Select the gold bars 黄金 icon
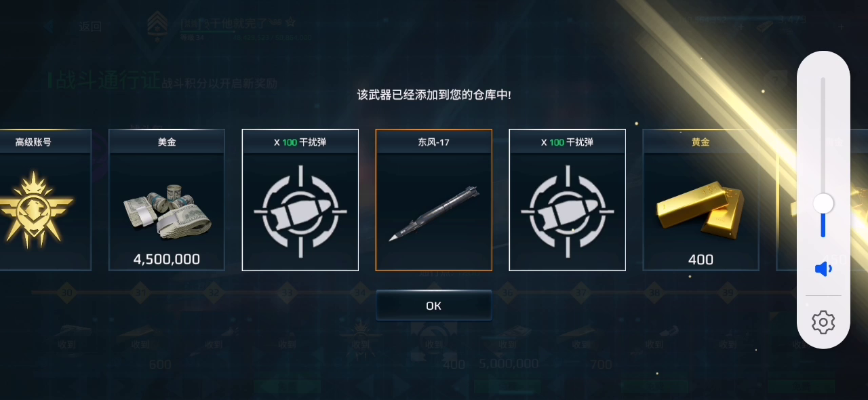The image size is (868, 400). click(x=701, y=209)
